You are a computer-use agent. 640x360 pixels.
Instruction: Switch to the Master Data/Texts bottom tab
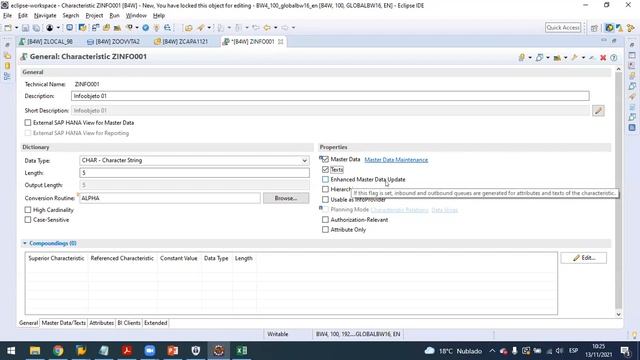tap(64, 323)
